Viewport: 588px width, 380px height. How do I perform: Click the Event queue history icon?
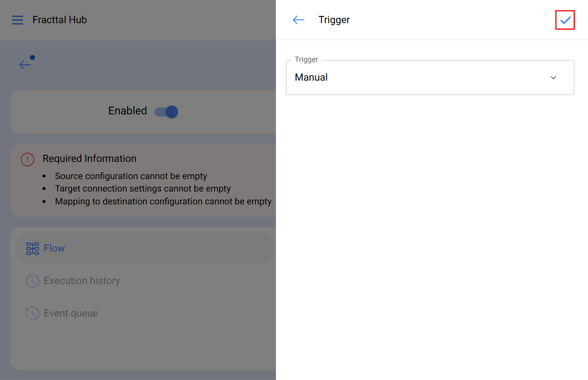(x=32, y=313)
